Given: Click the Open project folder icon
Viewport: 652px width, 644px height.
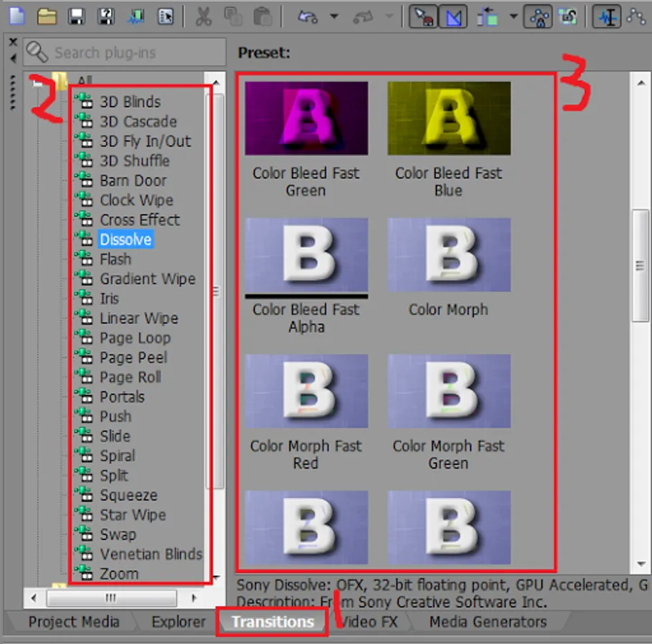Looking at the screenshot, I should (47, 16).
